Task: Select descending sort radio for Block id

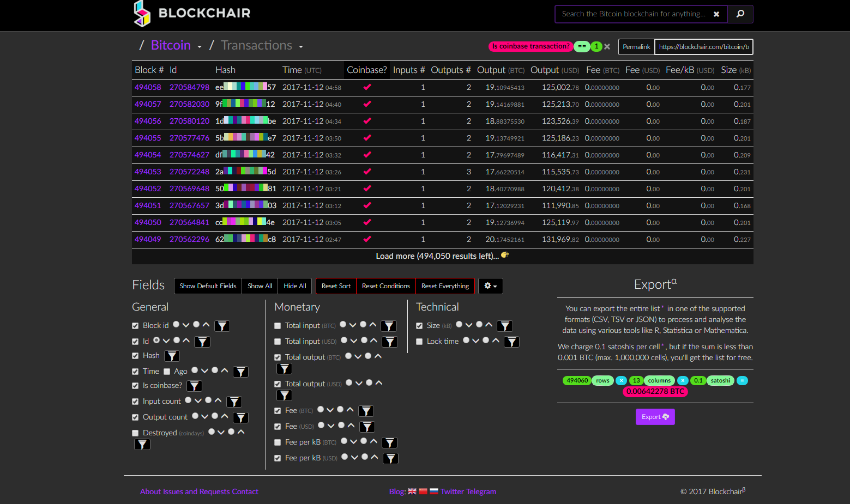Action: (x=176, y=325)
